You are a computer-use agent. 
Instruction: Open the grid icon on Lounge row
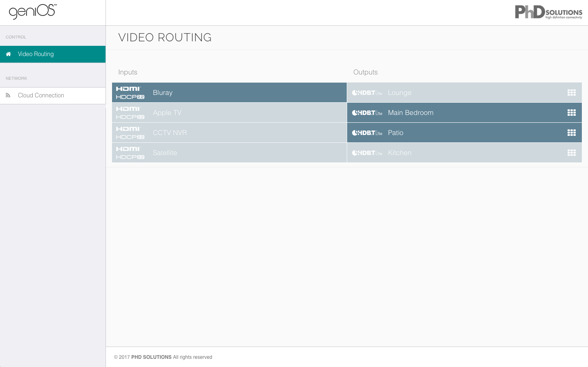(572, 92)
